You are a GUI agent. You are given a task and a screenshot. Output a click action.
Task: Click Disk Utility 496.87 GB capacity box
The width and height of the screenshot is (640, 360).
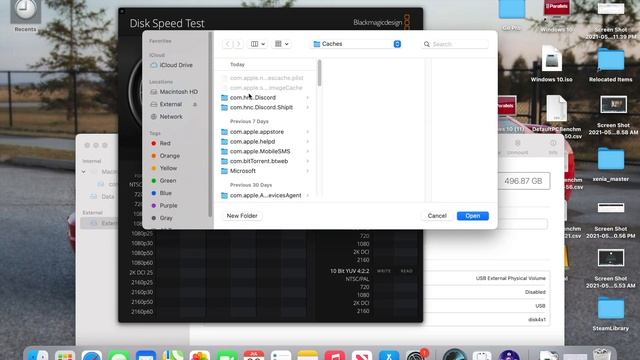[523, 181]
